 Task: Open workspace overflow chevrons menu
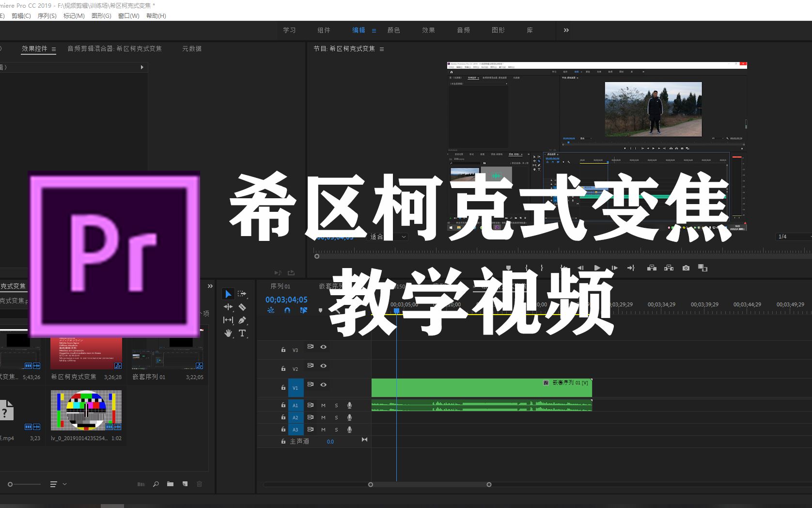pyautogui.click(x=566, y=30)
